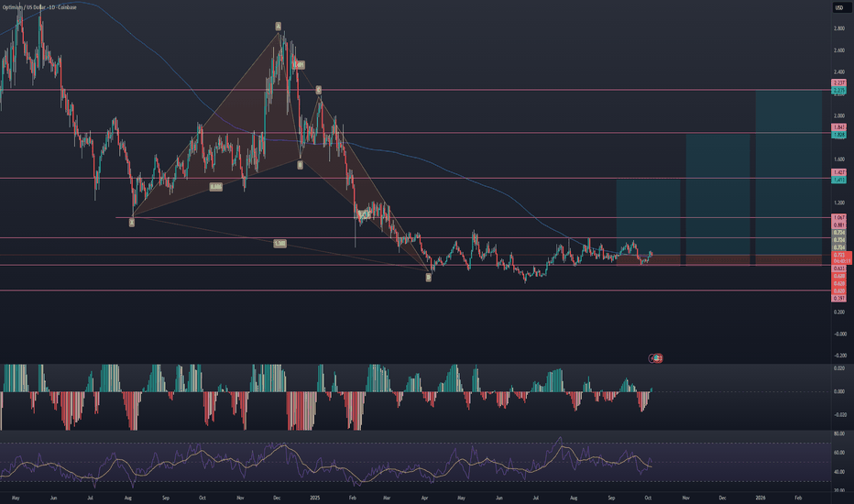This screenshot has width=854, height=504.
Task: Click the event flag icons above the histogram
Action: point(657,357)
